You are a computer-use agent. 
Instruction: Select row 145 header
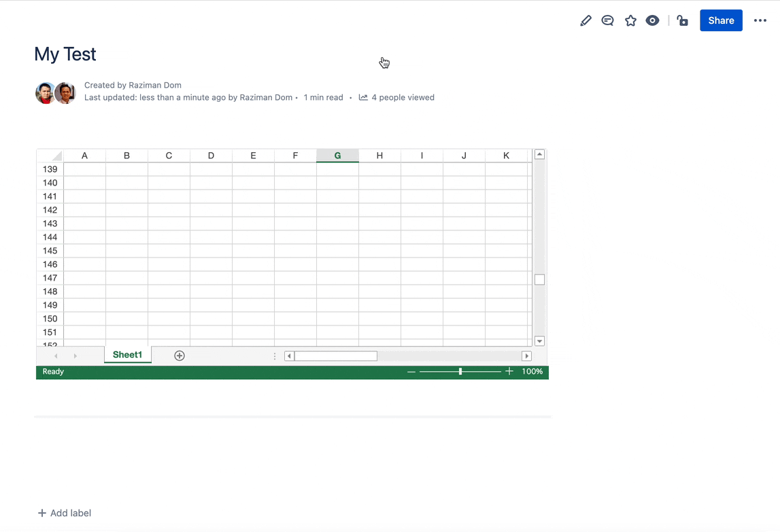pyautogui.click(x=50, y=251)
